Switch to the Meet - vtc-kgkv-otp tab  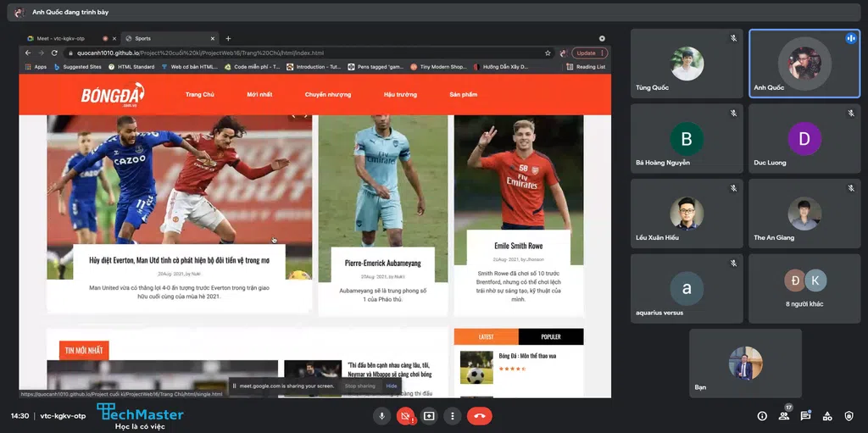61,39
